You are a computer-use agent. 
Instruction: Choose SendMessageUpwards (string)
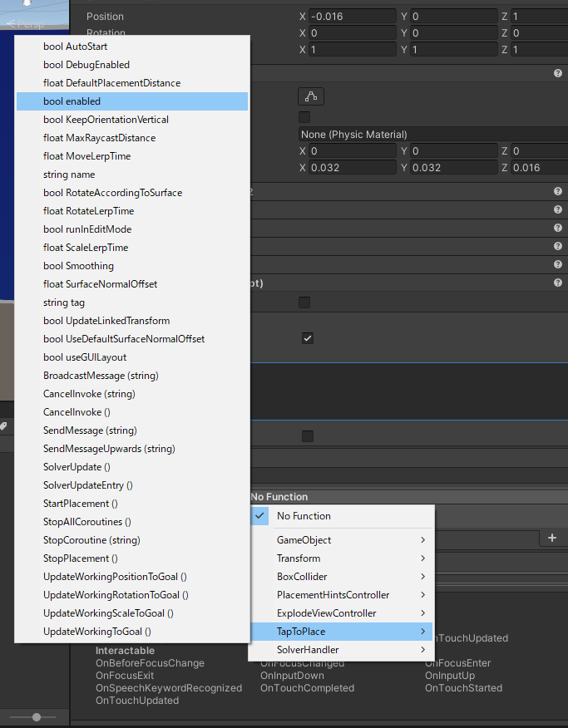point(132,449)
